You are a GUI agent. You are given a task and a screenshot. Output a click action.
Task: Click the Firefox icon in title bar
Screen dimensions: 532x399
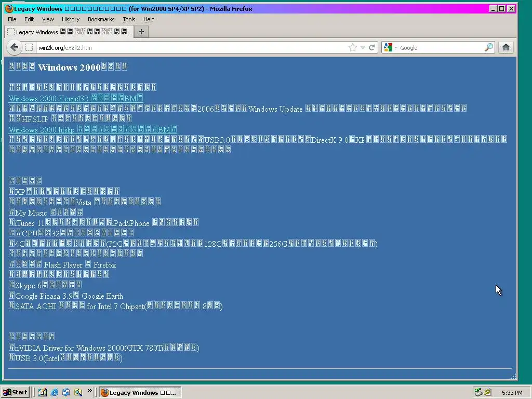[9, 8]
